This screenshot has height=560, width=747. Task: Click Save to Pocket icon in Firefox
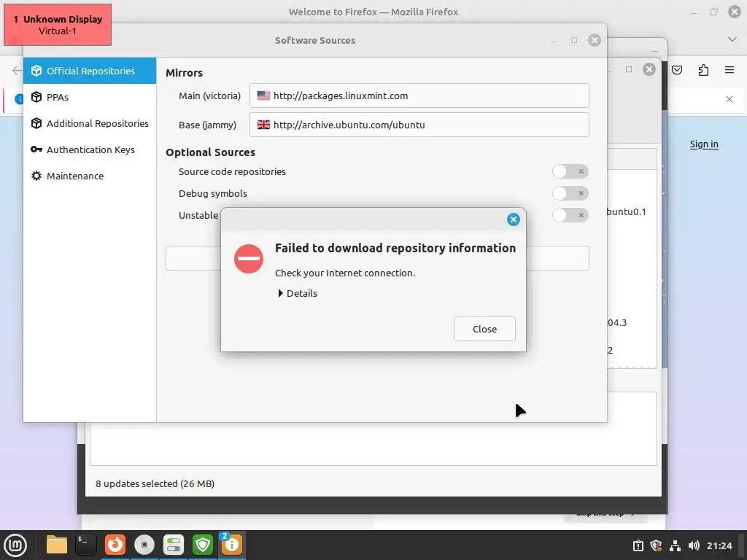(677, 70)
